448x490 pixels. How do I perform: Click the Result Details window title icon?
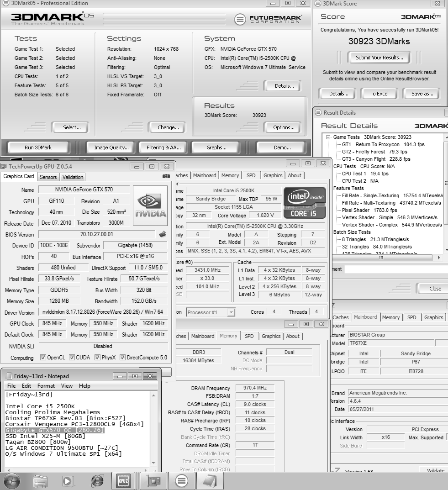(318, 112)
